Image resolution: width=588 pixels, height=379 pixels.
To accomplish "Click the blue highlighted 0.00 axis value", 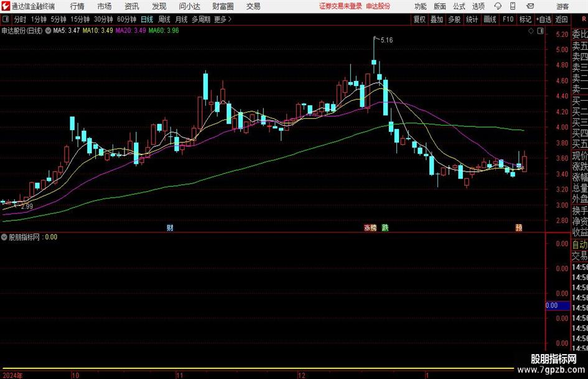I will (x=558, y=306).
